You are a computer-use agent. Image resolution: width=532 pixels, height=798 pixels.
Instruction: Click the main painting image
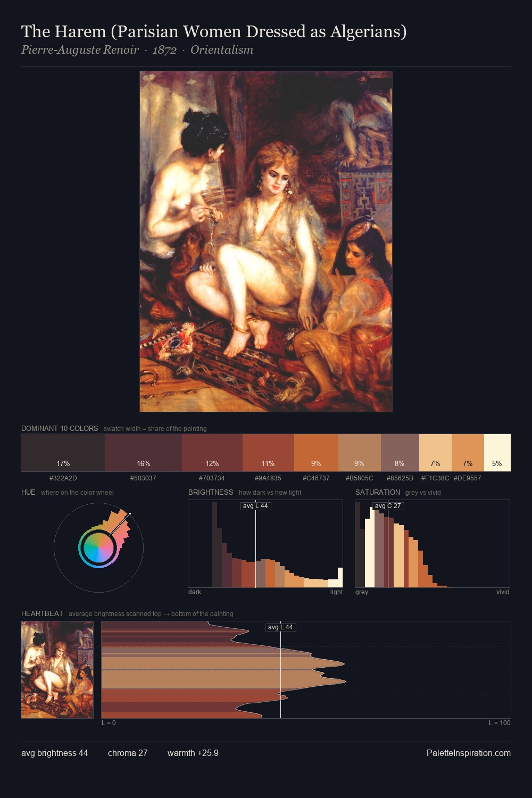pos(266,242)
